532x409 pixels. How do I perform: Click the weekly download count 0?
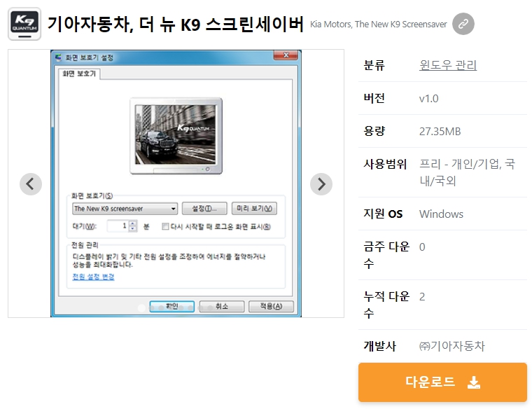point(422,247)
